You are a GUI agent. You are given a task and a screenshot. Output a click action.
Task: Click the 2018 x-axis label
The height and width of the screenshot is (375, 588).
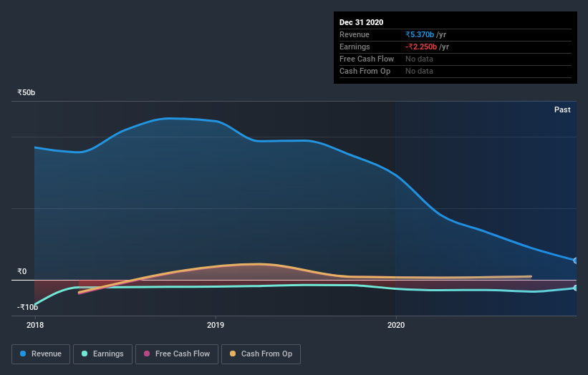(35, 325)
